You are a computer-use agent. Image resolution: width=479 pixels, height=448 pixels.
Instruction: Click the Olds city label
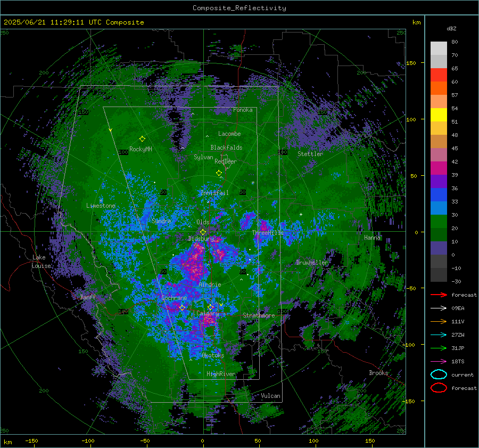point(203,222)
